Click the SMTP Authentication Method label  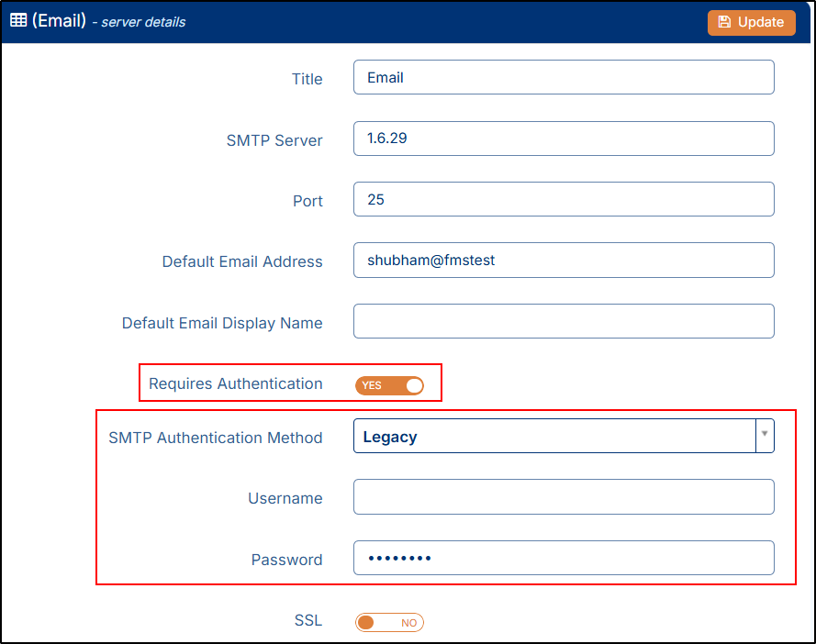point(215,438)
